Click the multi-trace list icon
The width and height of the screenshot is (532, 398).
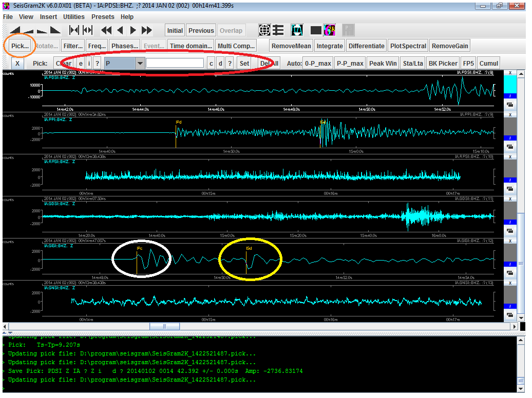(x=278, y=30)
